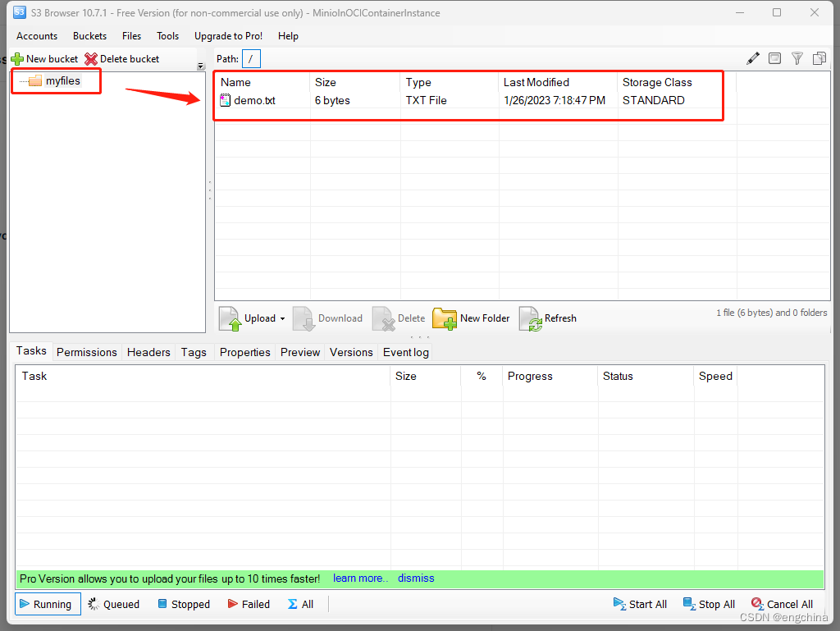Image resolution: width=840 pixels, height=631 pixels.
Task: Sort files by Last Modified column
Action: click(x=558, y=83)
